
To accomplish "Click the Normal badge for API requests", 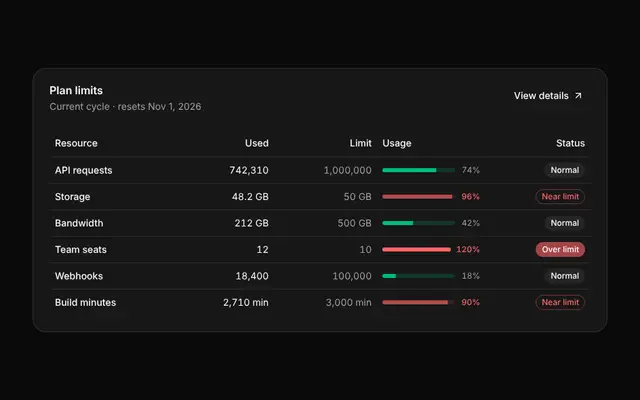I will (564, 170).
